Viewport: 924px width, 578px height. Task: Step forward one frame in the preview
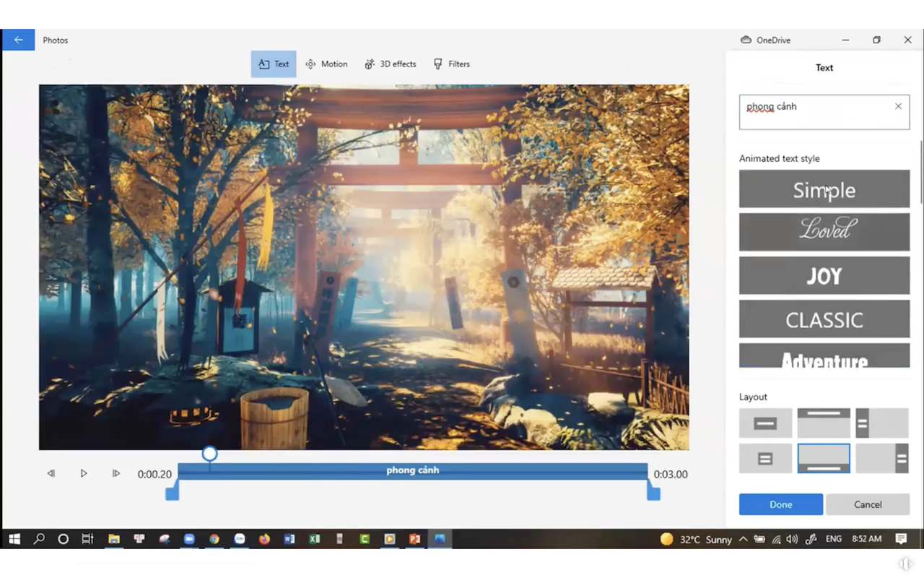116,473
